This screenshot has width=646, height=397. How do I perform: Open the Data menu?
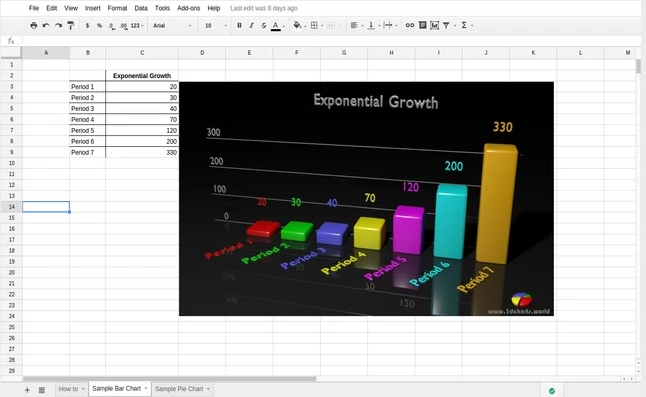pos(141,8)
